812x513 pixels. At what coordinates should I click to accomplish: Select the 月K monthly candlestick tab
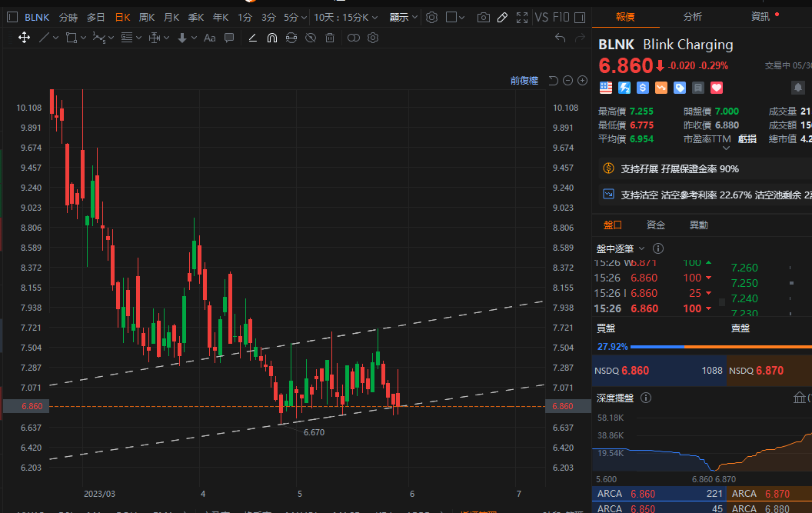click(x=171, y=18)
